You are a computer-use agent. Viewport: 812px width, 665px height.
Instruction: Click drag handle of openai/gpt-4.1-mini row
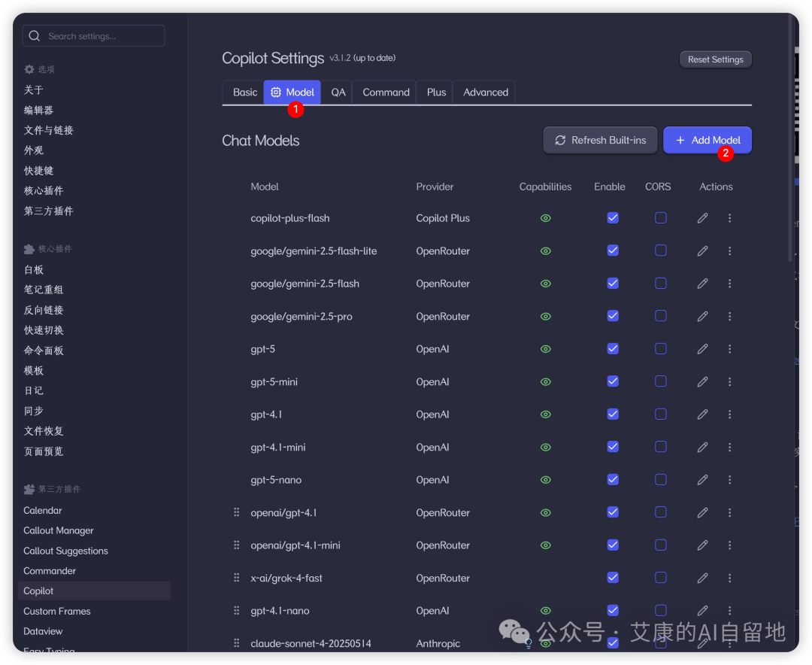point(237,545)
